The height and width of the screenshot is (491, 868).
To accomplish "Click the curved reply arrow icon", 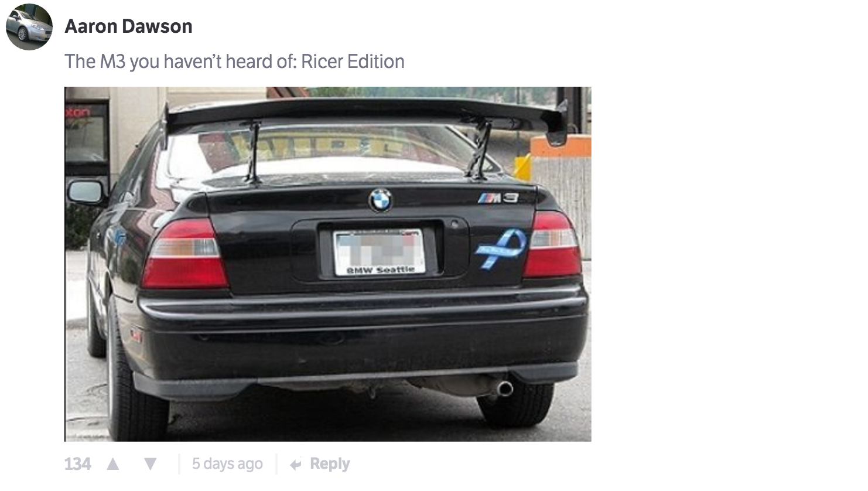I will click(x=296, y=465).
